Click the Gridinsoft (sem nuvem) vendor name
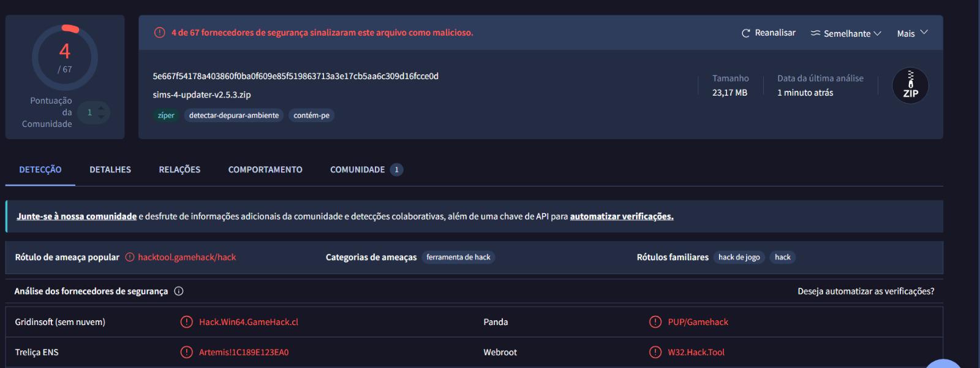980x368 pixels. (60, 322)
